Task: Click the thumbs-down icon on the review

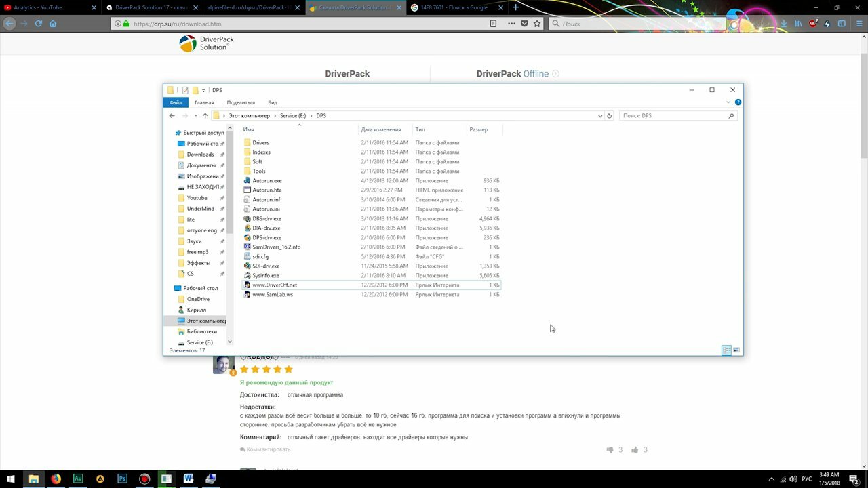Action: [610, 450]
